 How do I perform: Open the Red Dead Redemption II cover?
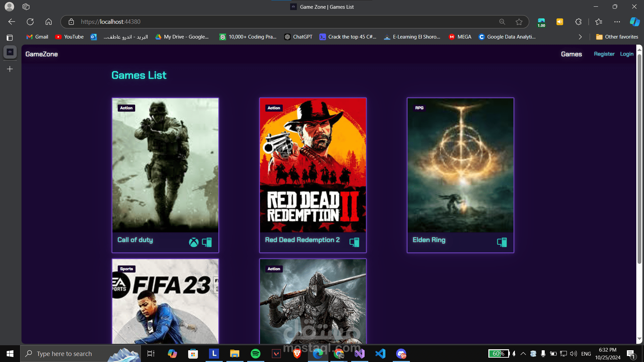(x=313, y=165)
